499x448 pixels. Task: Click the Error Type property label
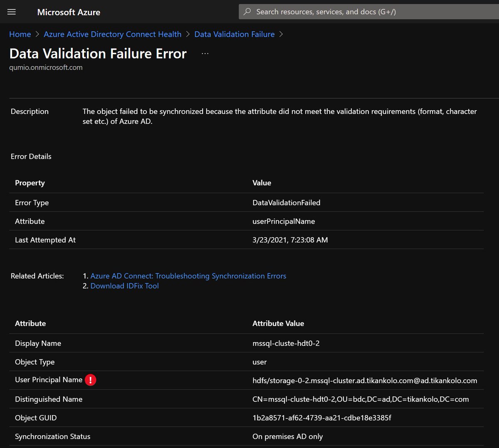click(32, 203)
